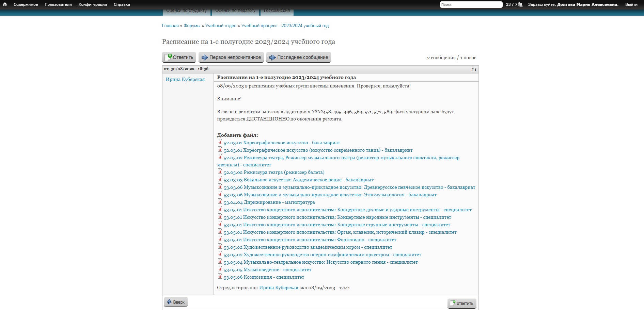Open the Конфигурация menu
The image size is (644, 312).
point(93,4)
